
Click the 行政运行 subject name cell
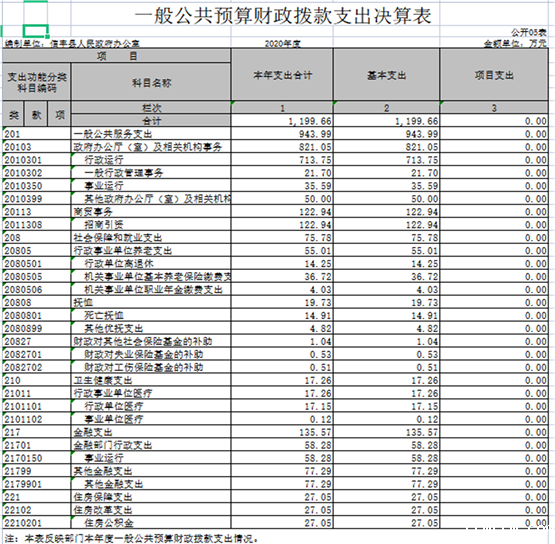[151, 160]
